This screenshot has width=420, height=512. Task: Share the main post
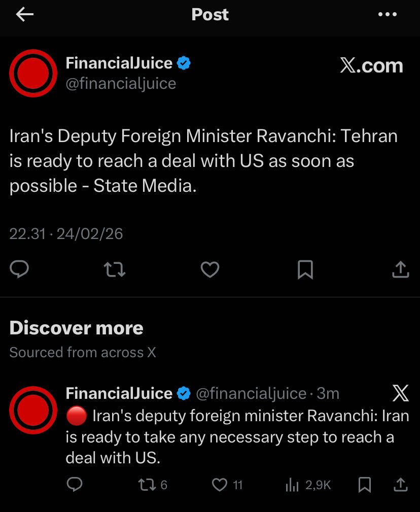400,269
